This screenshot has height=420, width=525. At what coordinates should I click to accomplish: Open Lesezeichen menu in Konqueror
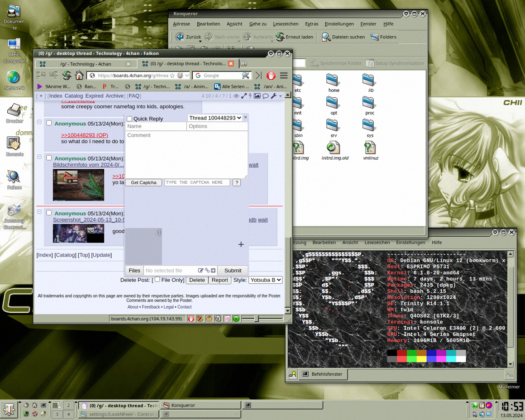pyautogui.click(x=286, y=24)
